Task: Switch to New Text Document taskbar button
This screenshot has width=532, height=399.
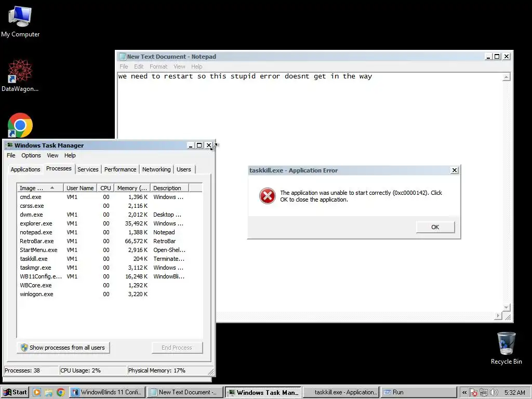Action: pos(185,392)
